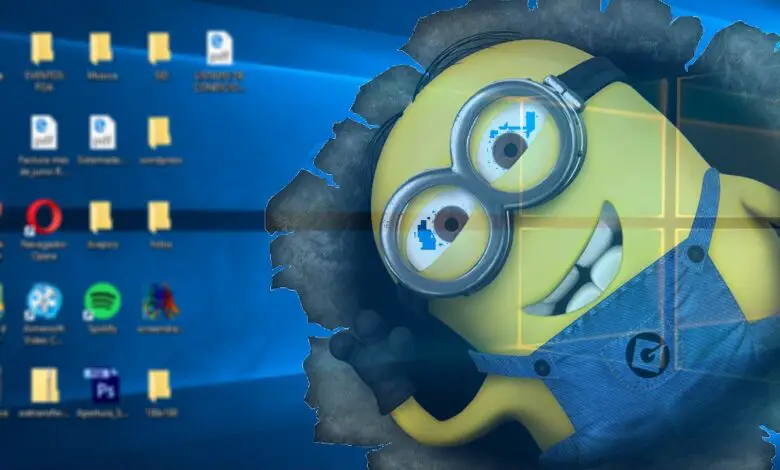This screenshot has width=780, height=470.
Task: Select the PDF file in the top row
Action: 219,48
